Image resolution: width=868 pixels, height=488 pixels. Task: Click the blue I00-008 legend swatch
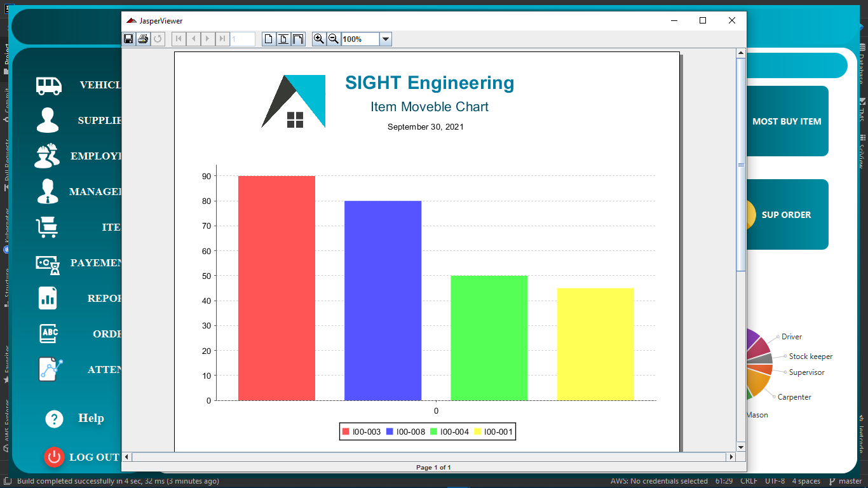(390, 432)
